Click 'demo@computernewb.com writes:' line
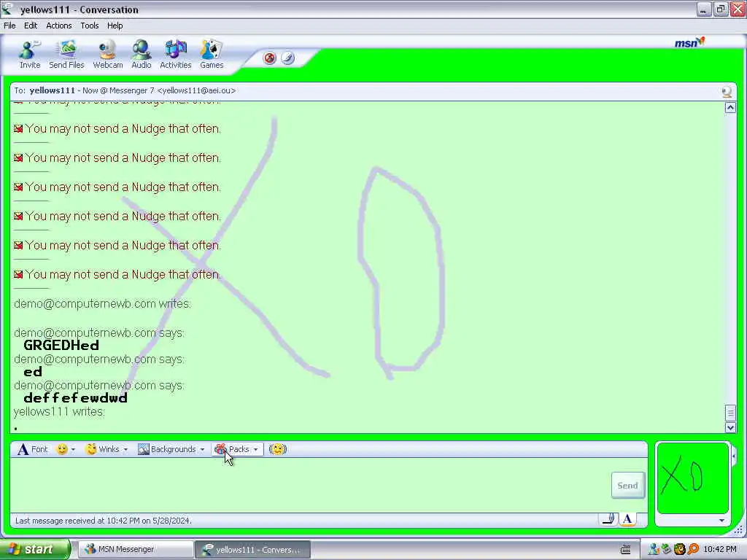This screenshot has width=747, height=560. [102, 303]
